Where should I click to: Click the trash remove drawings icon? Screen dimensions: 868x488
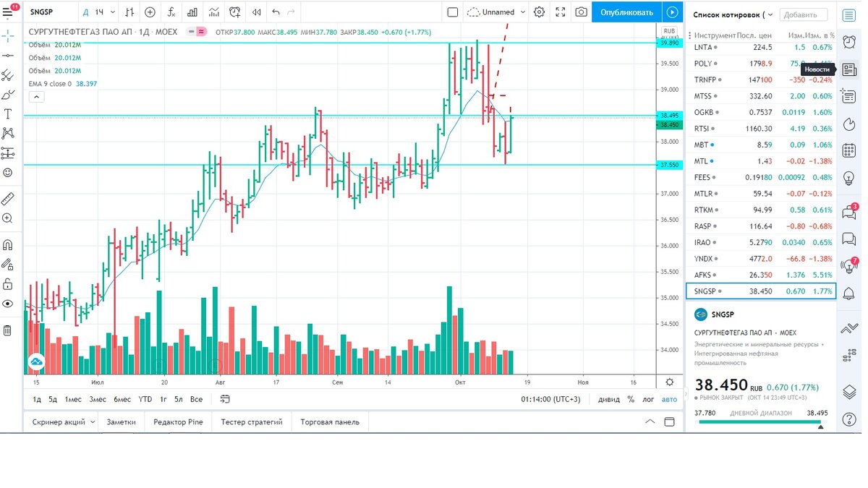(8, 330)
